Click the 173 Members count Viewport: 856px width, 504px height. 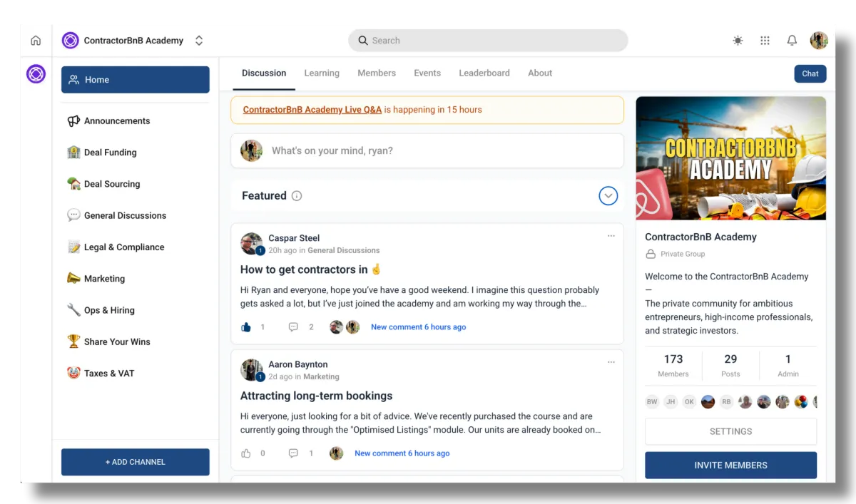click(673, 365)
